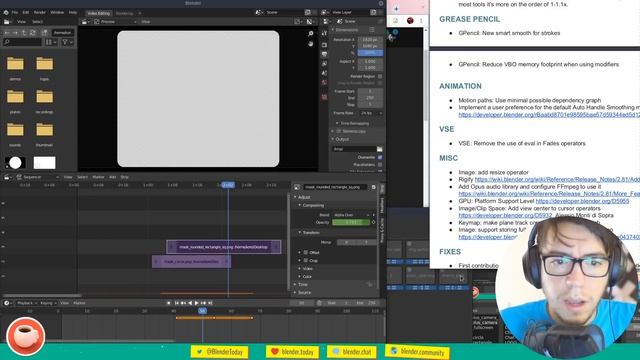Click jump to start playback button
The width and height of the screenshot is (640, 360).
(x=176, y=303)
